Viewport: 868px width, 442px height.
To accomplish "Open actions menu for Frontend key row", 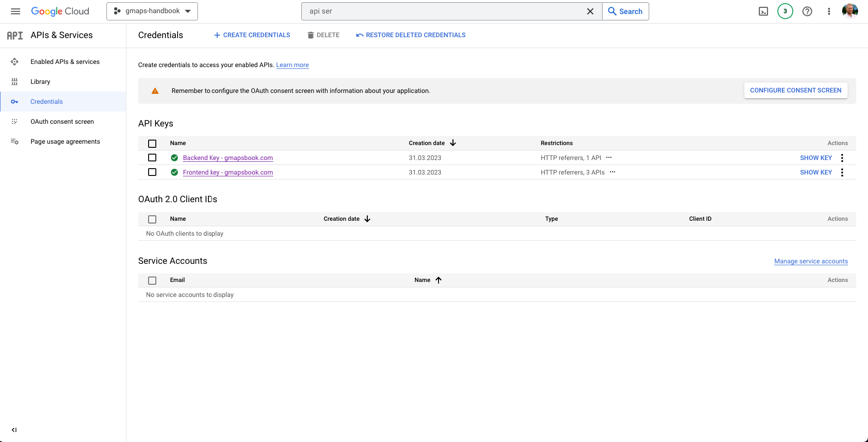I will pyautogui.click(x=842, y=172).
